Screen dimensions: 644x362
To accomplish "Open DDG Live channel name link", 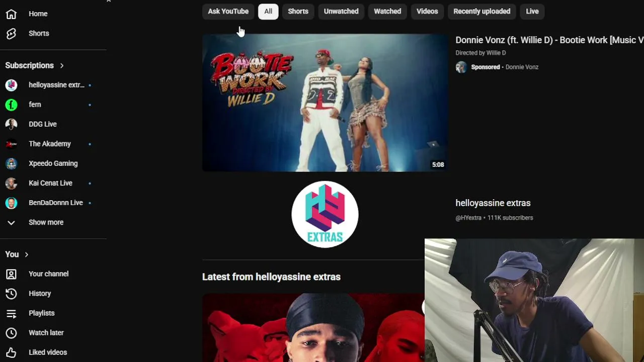I will 43,124.
